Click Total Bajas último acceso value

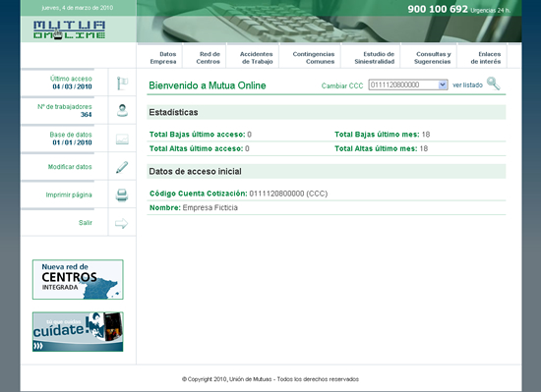click(x=250, y=135)
